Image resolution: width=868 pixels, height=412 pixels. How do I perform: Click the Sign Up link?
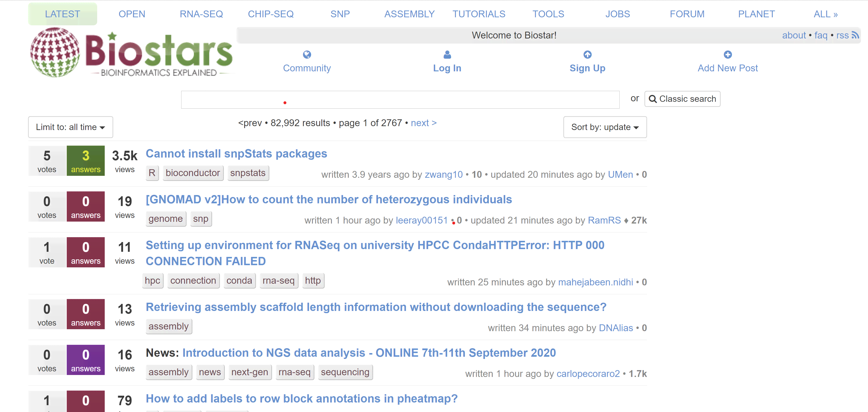(587, 68)
